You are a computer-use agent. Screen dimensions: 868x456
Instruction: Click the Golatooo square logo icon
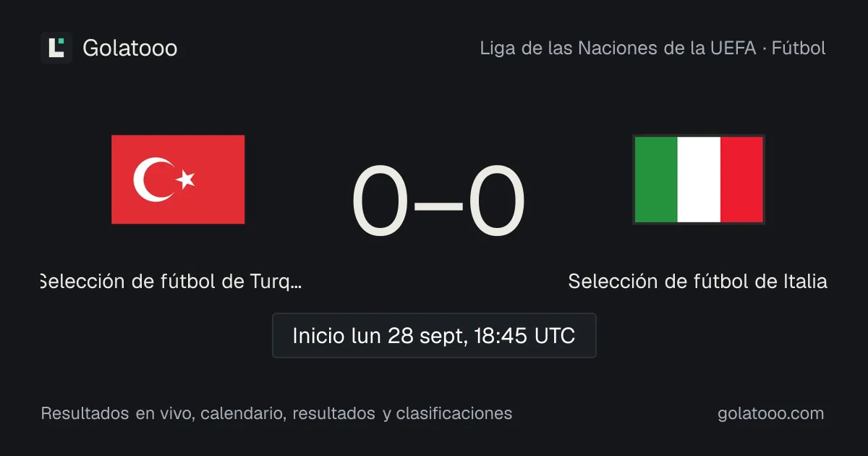pos(56,48)
